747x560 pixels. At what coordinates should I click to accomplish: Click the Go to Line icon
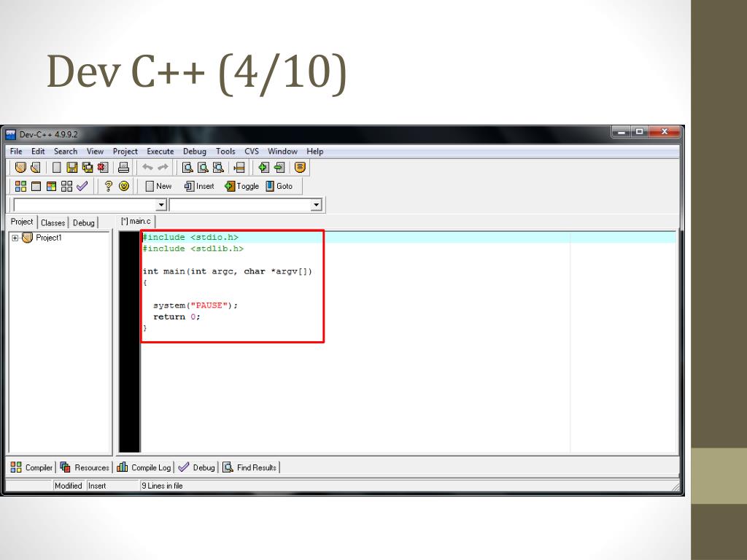(239, 167)
